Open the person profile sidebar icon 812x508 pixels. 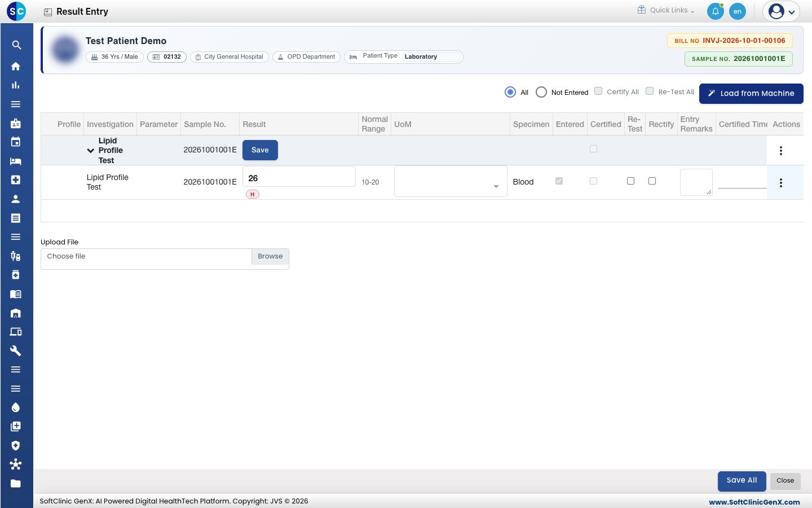(x=16, y=199)
